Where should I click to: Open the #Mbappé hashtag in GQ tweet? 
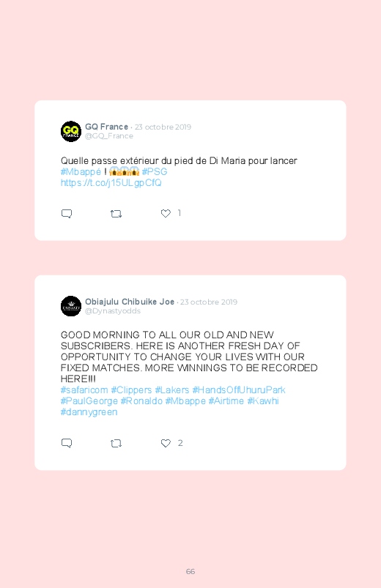[81, 172]
